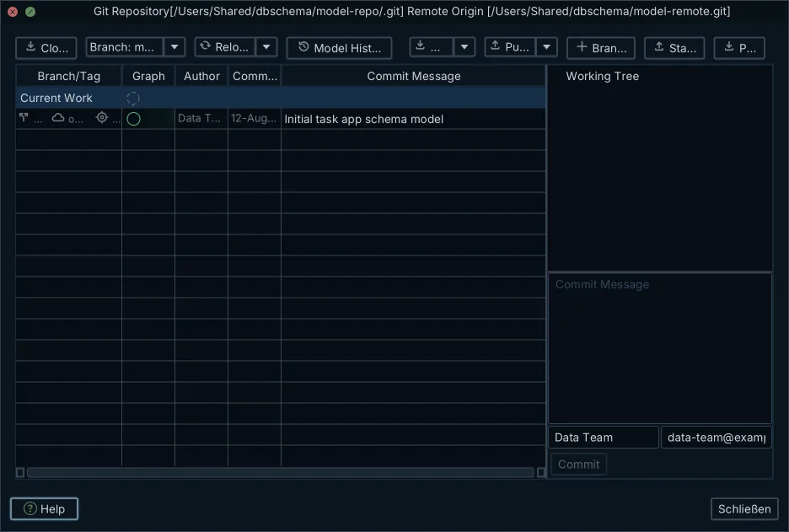Open Model History

click(339, 48)
